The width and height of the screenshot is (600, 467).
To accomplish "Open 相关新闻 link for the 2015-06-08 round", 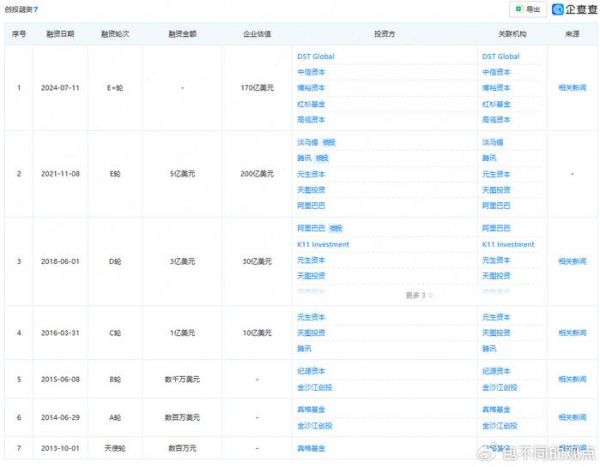I will click(572, 379).
